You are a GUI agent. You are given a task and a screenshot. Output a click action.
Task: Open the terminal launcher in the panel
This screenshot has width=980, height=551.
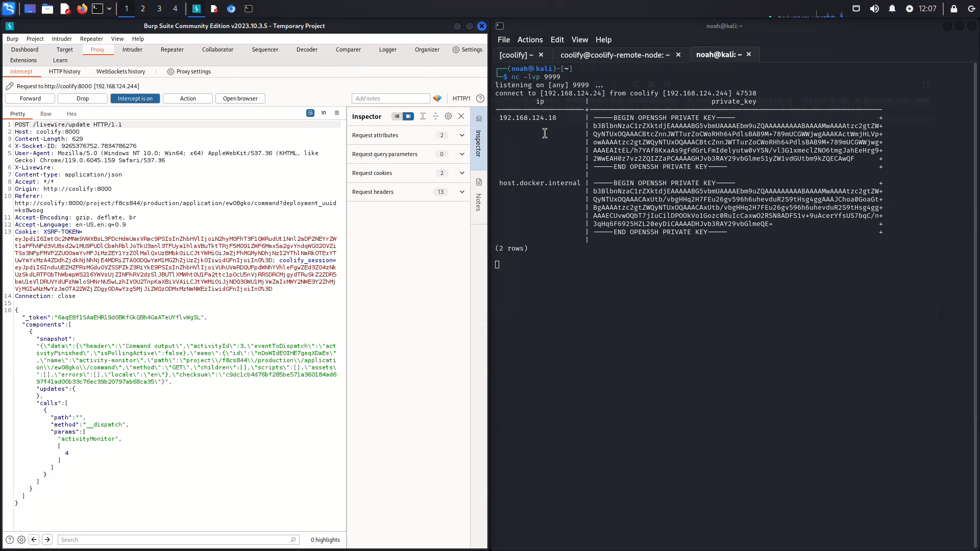pyautogui.click(x=97, y=9)
